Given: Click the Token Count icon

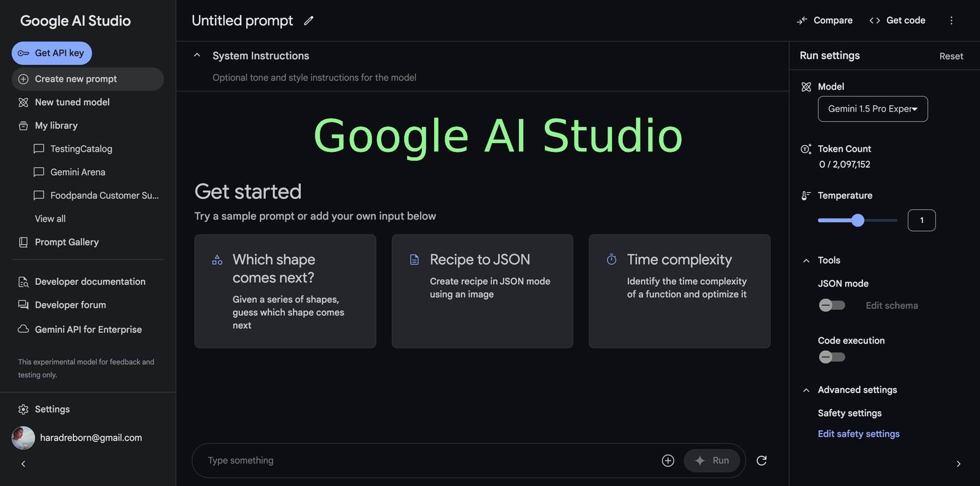Looking at the screenshot, I should [806, 149].
